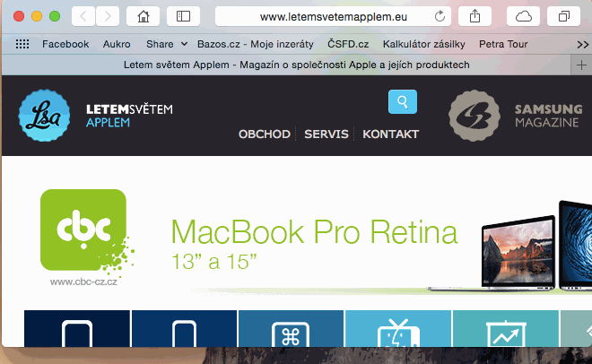Screen dimensions: 592x364
Task: Open the command key category tile
Action: click(x=291, y=328)
